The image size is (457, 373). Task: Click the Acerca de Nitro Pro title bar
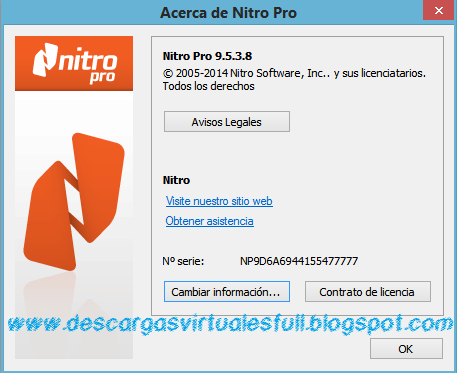(228, 13)
